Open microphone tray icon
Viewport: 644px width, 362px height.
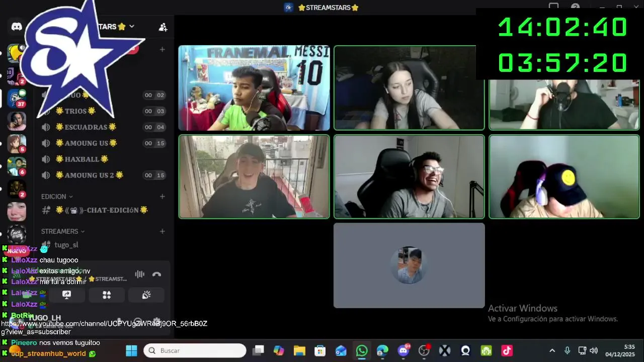click(x=567, y=350)
